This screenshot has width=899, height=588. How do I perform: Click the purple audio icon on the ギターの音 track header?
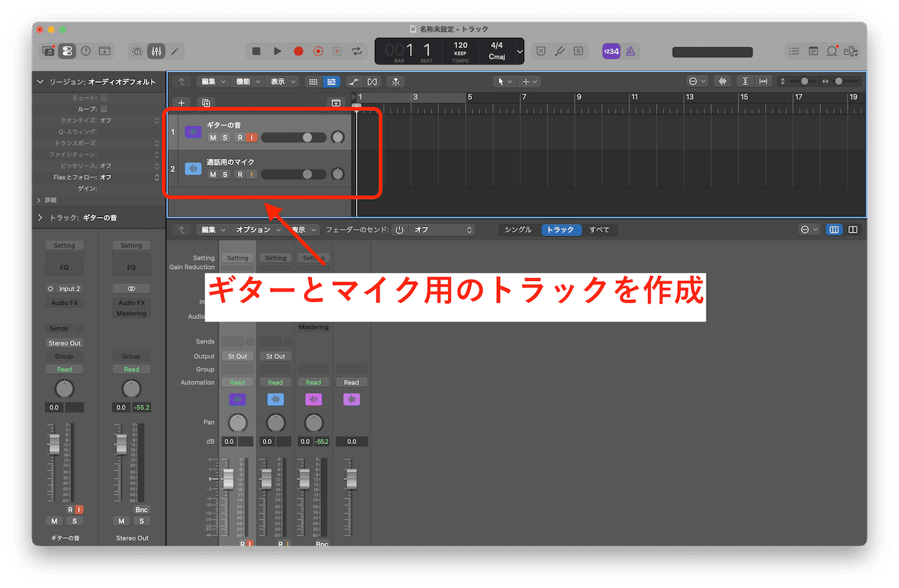(x=193, y=131)
